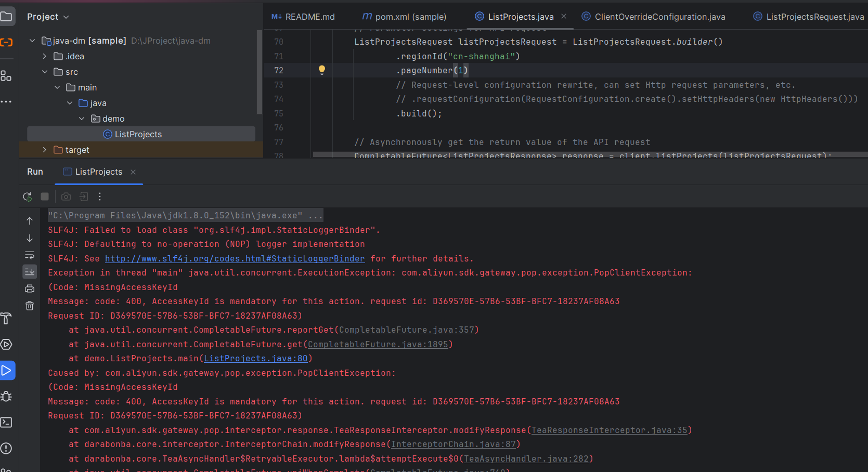Image resolution: width=868 pixels, height=472 pixels.
Task: Open the Terminal tool window
Action: (6, 423)
